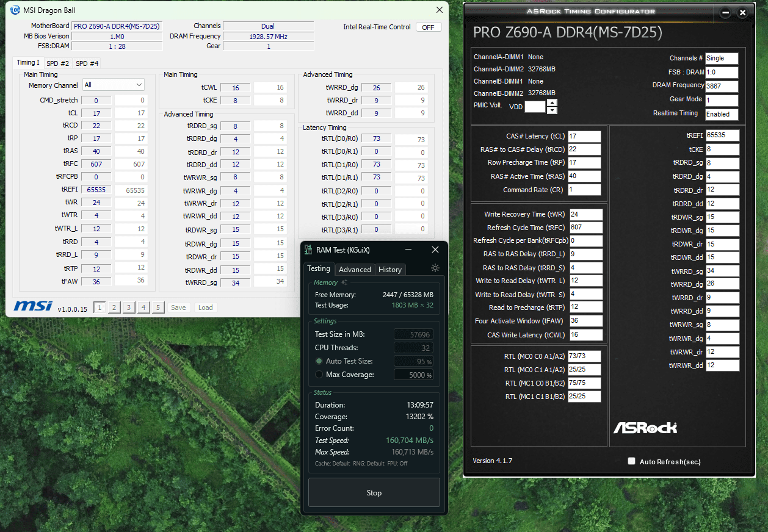This screenshot has width=768, height=532.
Task: Switch to the Timing I tab
Action: 28,62
